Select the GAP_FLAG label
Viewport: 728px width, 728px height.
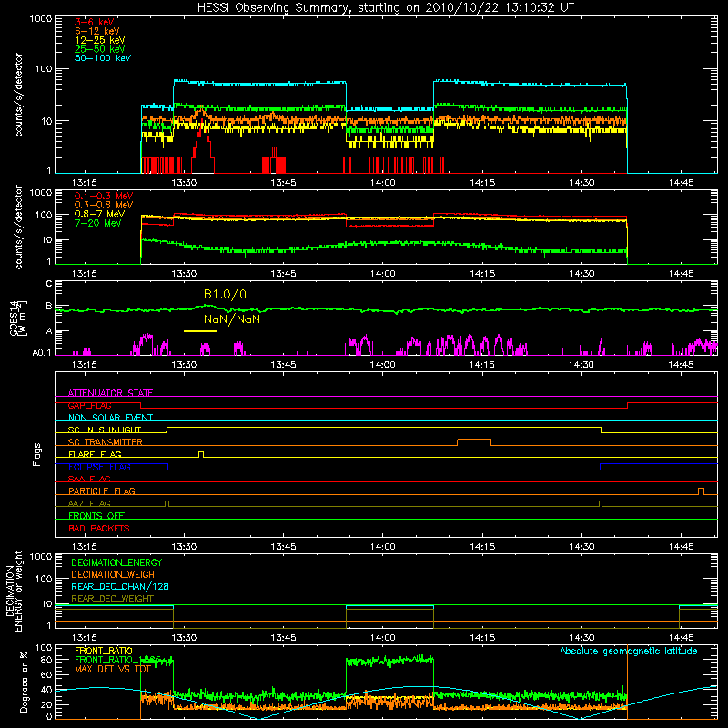coord(89,405)
